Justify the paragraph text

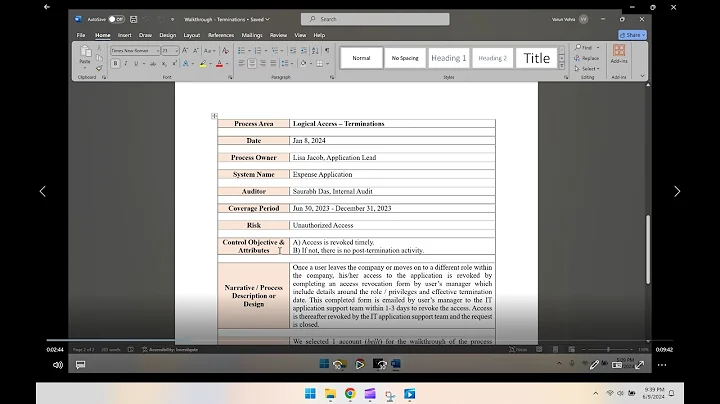click(273, 63)
